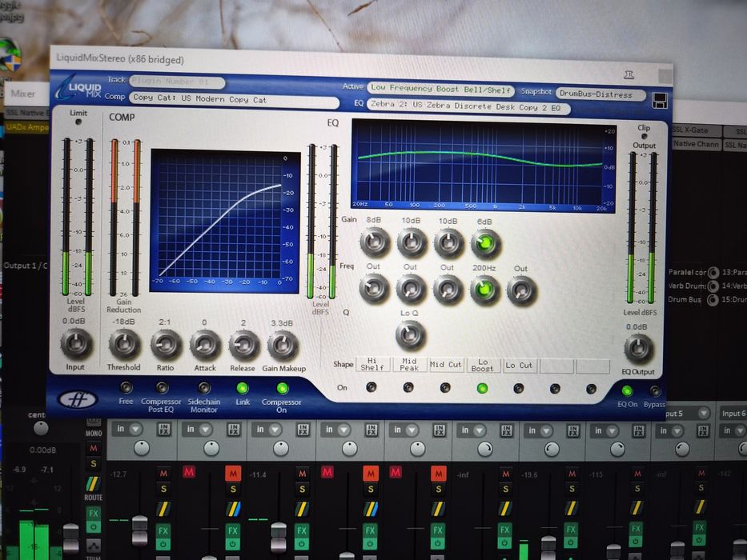
Task: Click FX power icon on the -12.7 strip
Action: pyautogui.click(x=163, y=543)
